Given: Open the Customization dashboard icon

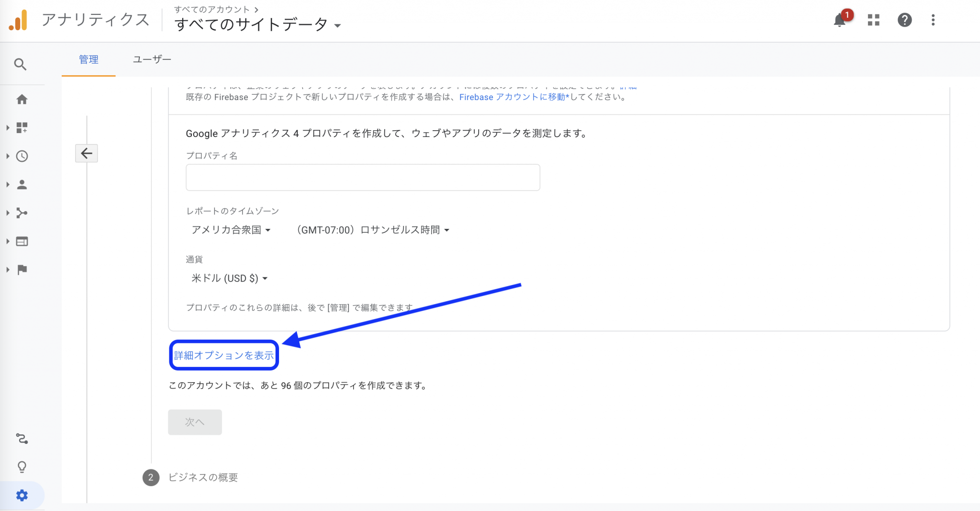Looking at the screenshot, I should tap(22, 128).
